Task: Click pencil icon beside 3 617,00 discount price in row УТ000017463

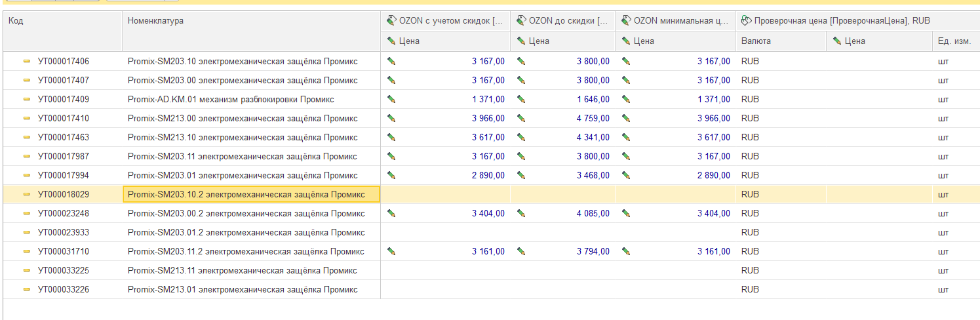Action: pyautogui.click(x=391, y=138)
